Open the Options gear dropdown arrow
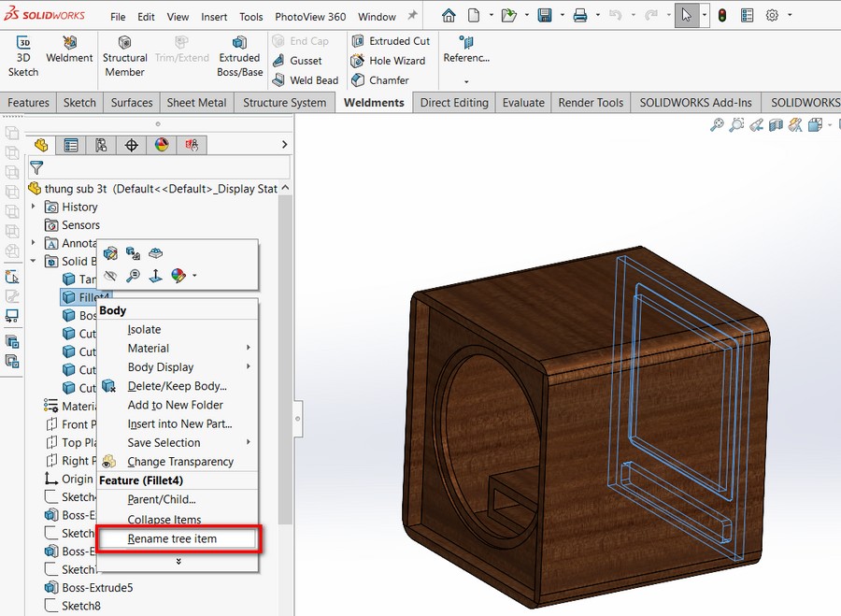The image size is (841, 616). click(790, 16)
